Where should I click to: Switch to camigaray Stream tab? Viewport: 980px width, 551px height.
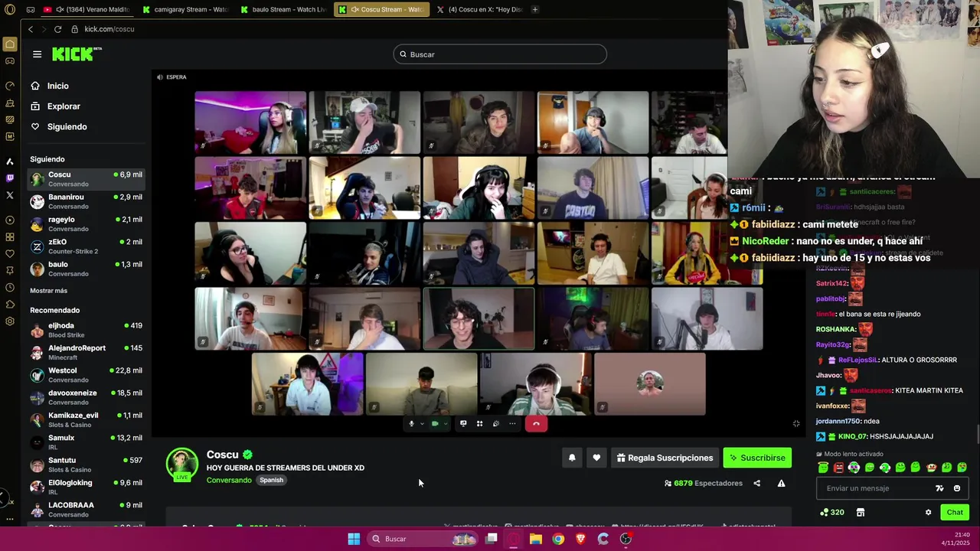186,9
